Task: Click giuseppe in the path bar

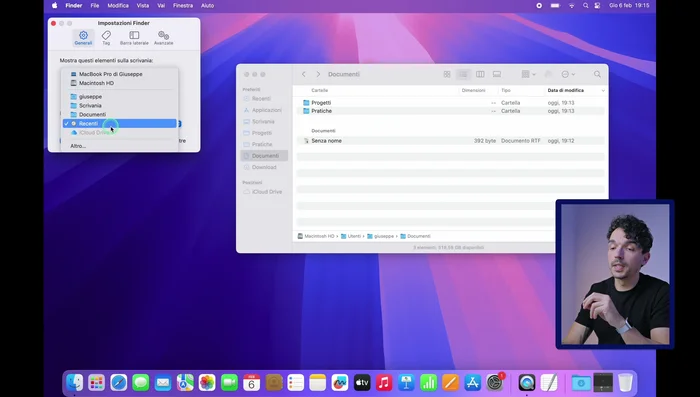Action: (x=380, y=236)
